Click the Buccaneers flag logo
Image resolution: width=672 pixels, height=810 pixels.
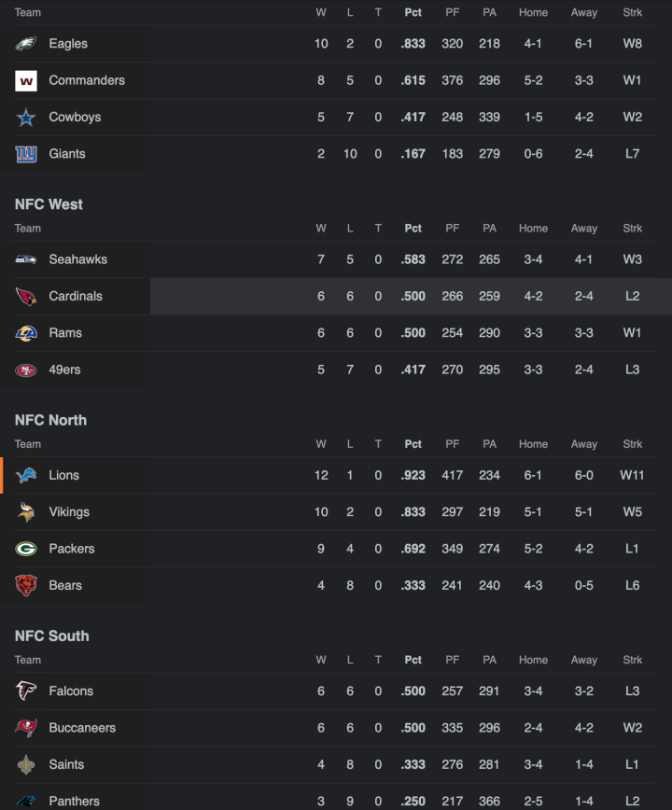(x=26, y=728)
